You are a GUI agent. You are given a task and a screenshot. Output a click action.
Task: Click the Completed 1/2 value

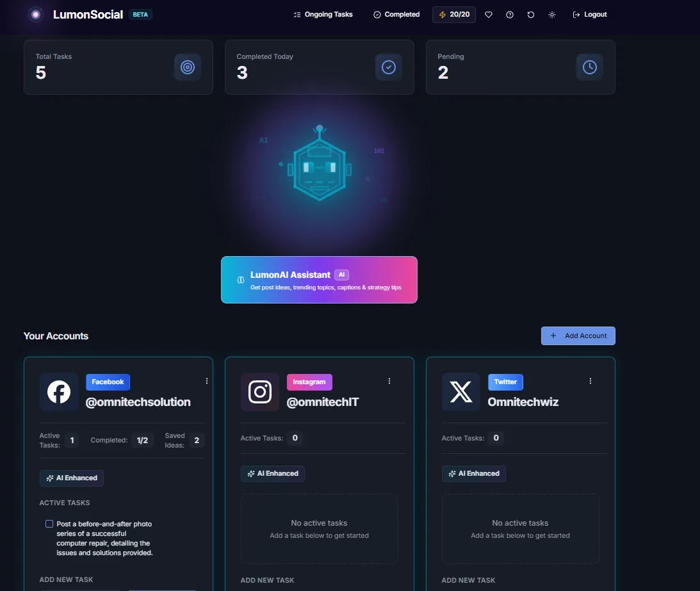point(142,441)
